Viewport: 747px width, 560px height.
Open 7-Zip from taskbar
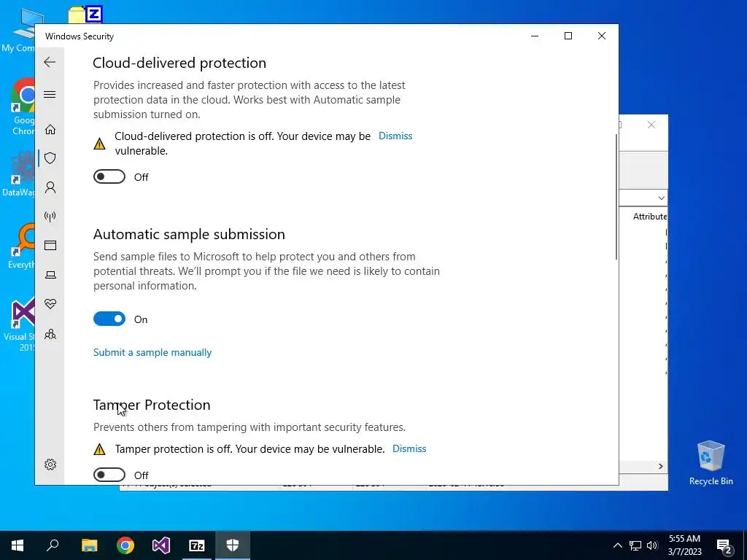click(197, 545)
